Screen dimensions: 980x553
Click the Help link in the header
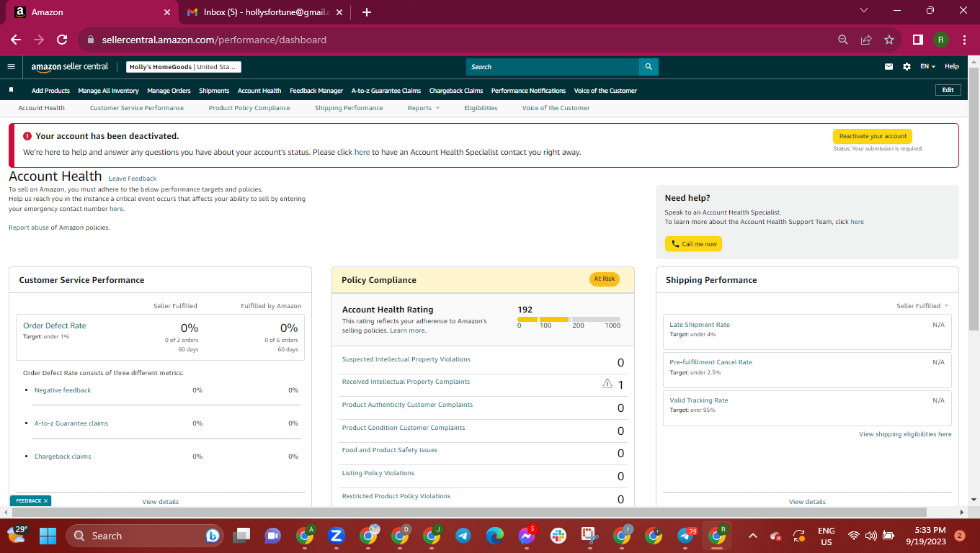(x=952, y=66)
